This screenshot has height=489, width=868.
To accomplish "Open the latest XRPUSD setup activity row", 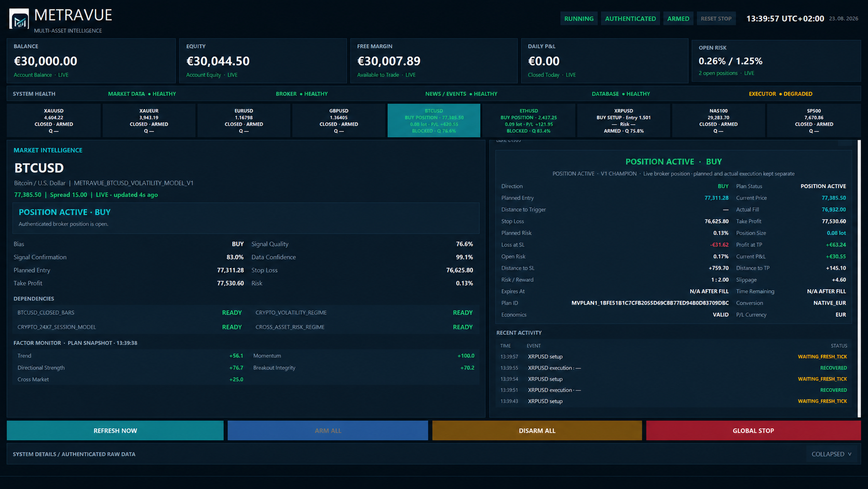I will click(x=673, y=356).
